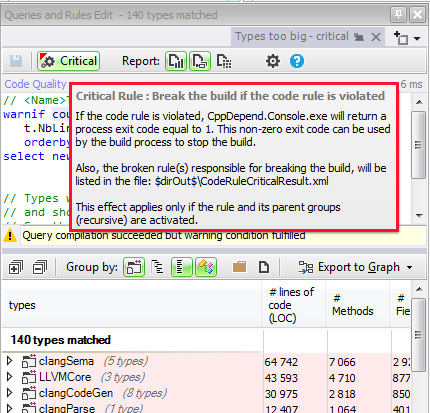Close the 'Types too big - critical' tab
This screenshot has width=430, height=413.
(376, 37)
